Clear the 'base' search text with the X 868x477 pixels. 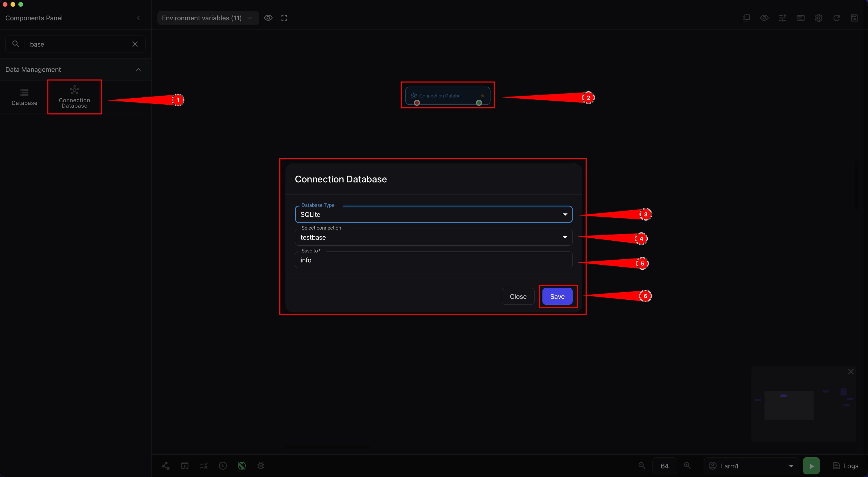135,44
